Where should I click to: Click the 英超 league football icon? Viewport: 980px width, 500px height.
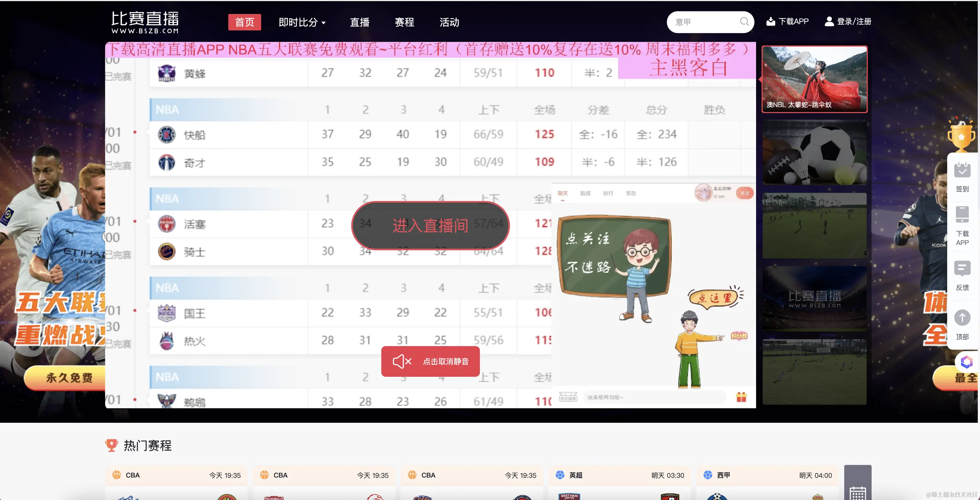[x=560, y=475]
